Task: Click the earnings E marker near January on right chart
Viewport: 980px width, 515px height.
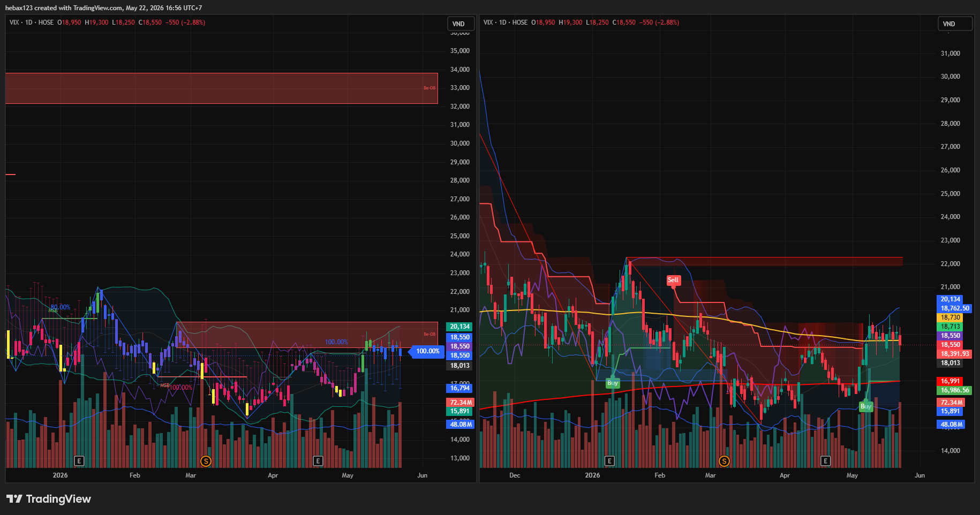Action: coord(609,461)
